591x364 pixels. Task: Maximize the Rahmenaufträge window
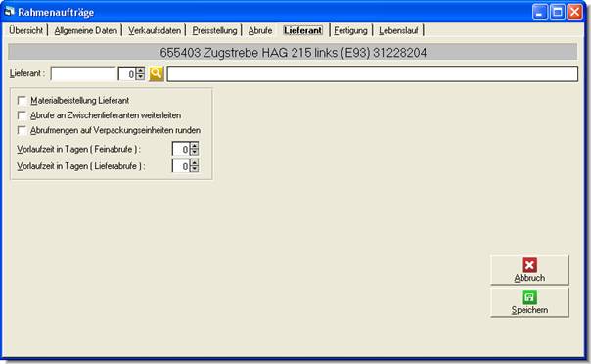(557, 12)
